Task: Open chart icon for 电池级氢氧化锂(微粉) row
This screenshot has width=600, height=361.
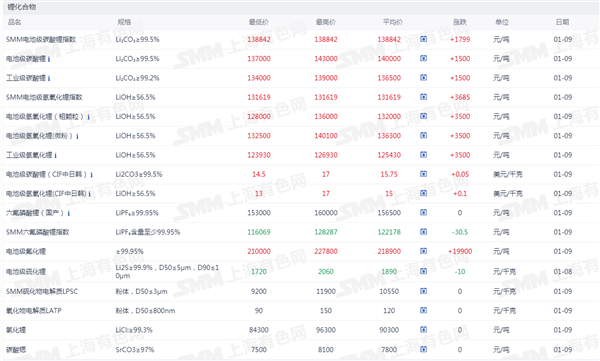Action: pyautogui.click(x=423, y=135)
